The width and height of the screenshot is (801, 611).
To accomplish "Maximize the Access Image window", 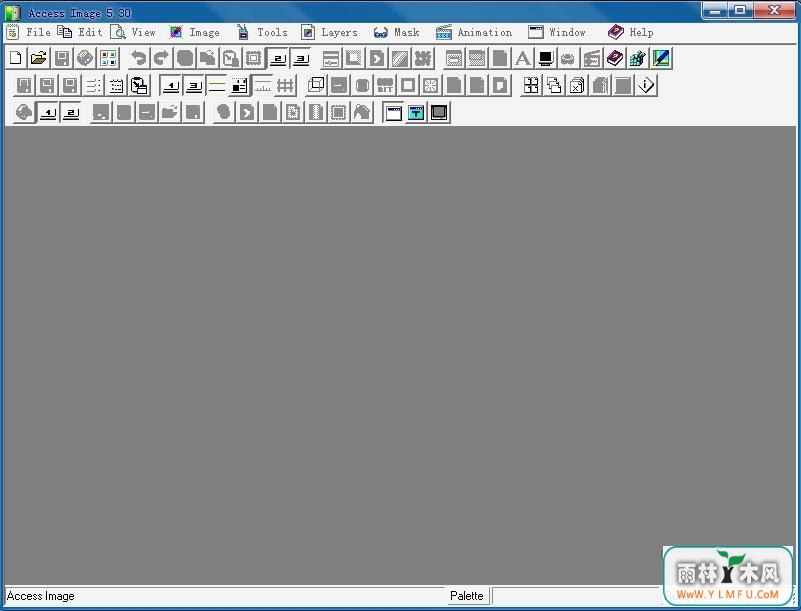I will coord(740,10).
